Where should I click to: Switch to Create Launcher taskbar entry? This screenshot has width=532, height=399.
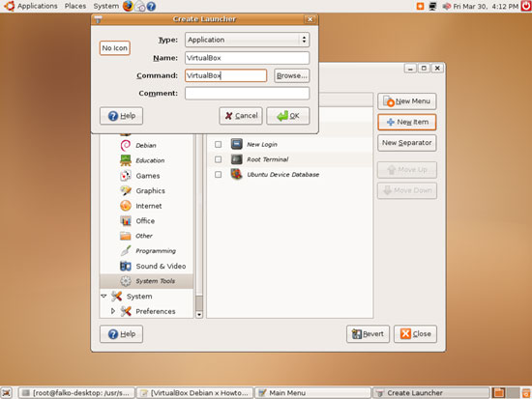click(x=430, y=393)
